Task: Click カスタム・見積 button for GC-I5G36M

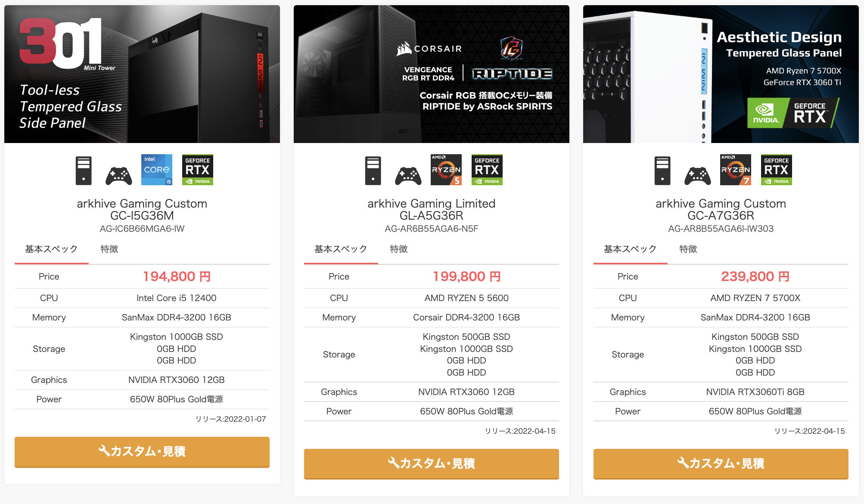Action: pyautogui.click(x=142, y=451)
